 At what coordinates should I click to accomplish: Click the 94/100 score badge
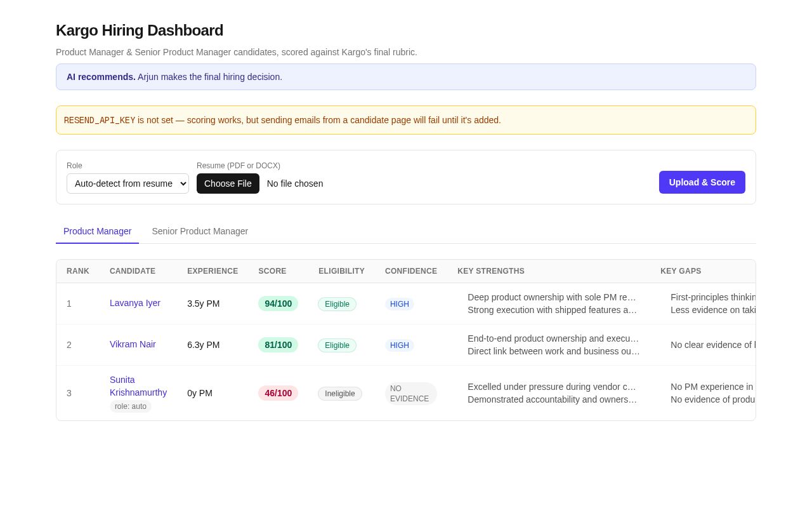278,304
